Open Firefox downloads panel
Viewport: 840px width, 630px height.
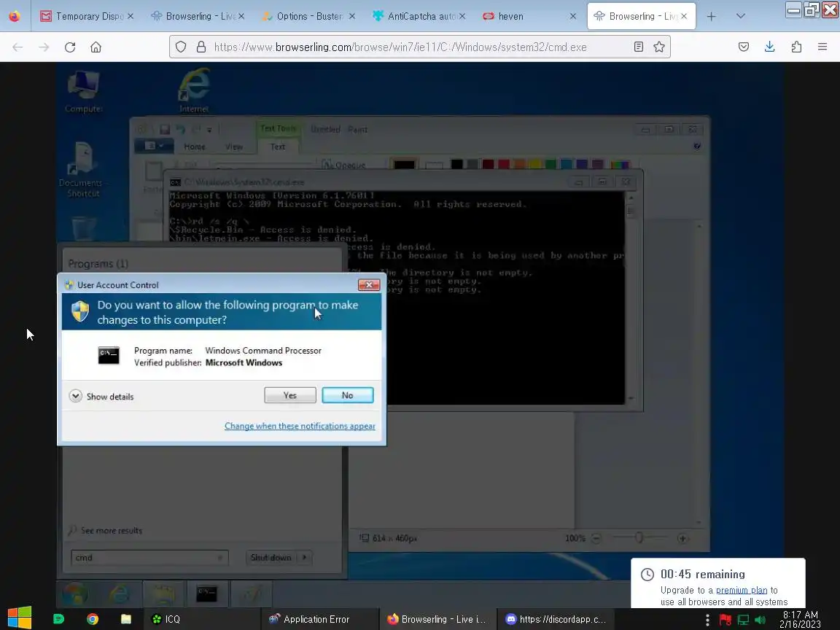[770, 47]
